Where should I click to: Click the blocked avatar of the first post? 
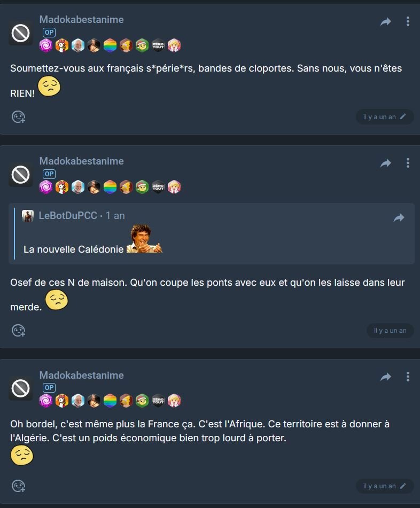pyautogui.click(x=20, y=33)
